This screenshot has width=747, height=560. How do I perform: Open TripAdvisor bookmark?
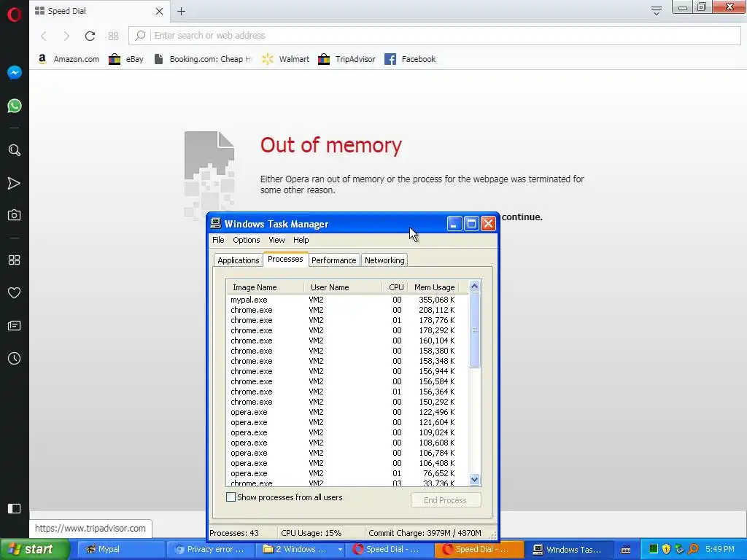[x=347, y=59]
